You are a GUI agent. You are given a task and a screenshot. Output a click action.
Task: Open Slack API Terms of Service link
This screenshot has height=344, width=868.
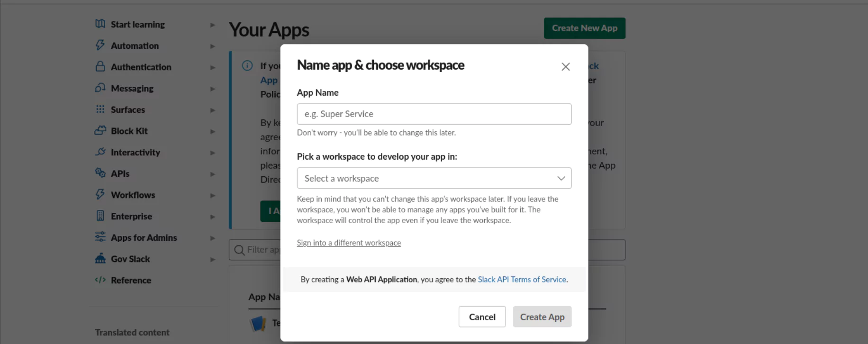522,279
